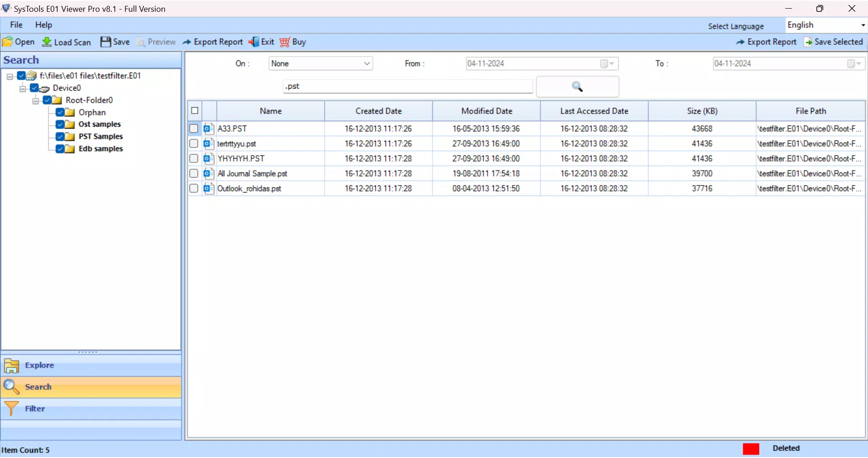Screen dimensions: 868x458
Task: Tick the checkbox for All Journal Sample.pst
Action: pos(194,173)
